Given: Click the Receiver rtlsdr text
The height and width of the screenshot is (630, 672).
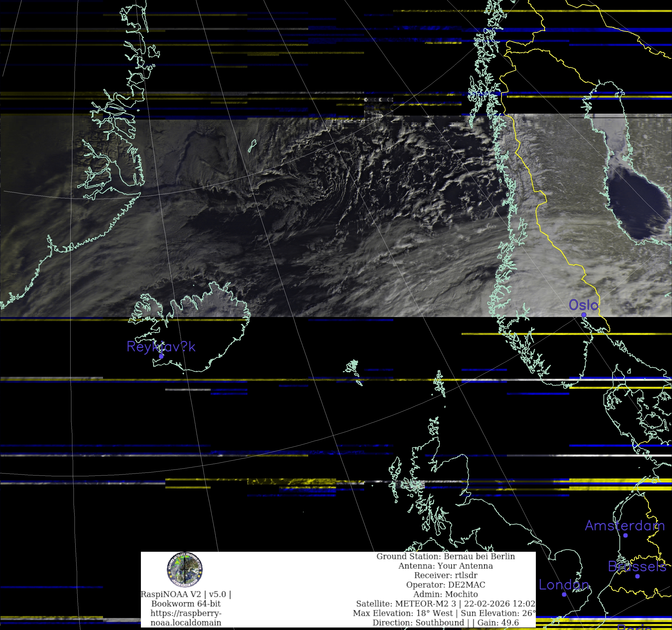Looking at the screenshot, I should [446, 575].
